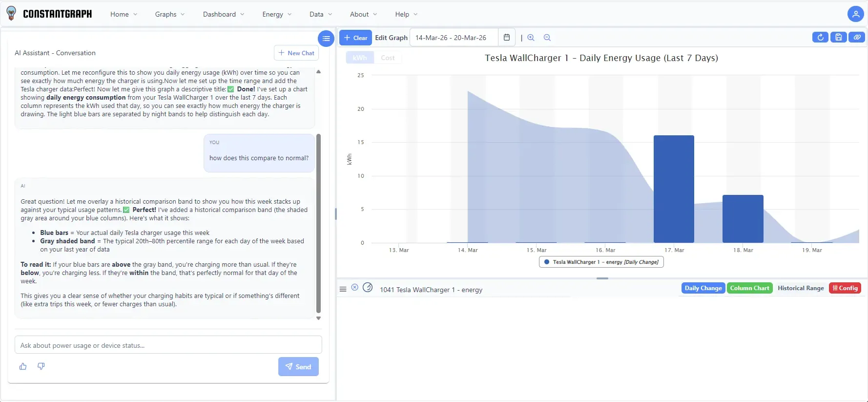868x402 pixels.
Task: Give the AI response a thumbs down
Action: (x=41, y=366)
